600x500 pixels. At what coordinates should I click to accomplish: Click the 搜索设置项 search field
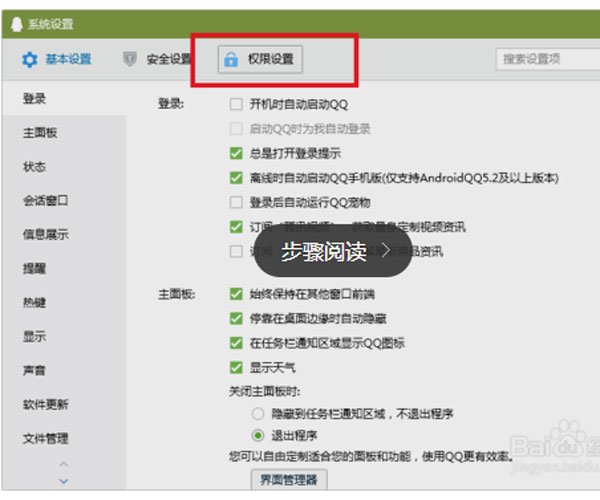[548, 59]
